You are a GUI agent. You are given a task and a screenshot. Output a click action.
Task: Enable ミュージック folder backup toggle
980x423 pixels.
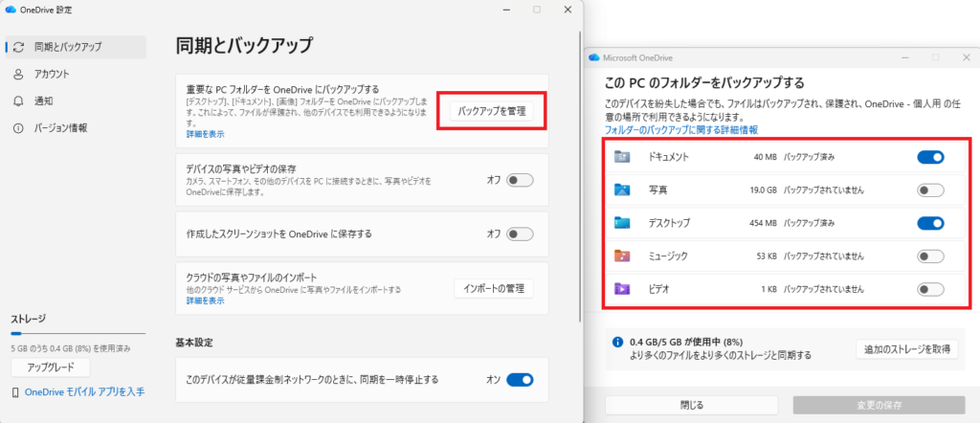point(930,256)
